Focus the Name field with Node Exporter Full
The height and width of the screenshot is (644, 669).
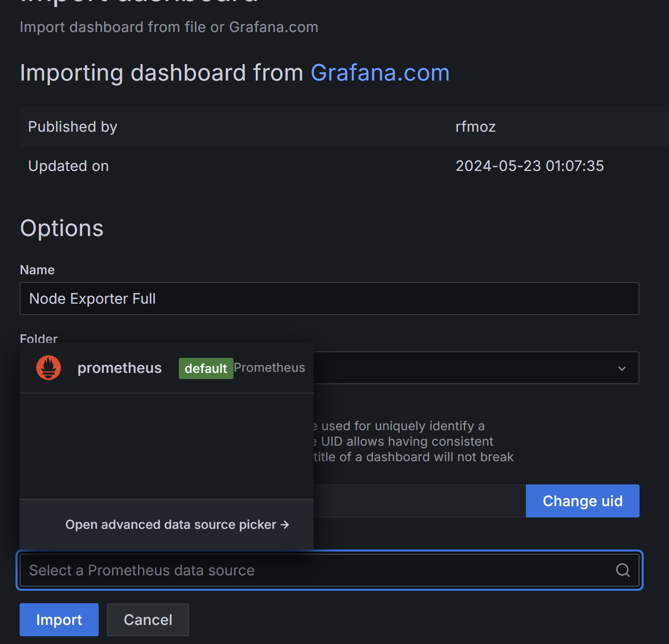(330, 299)
